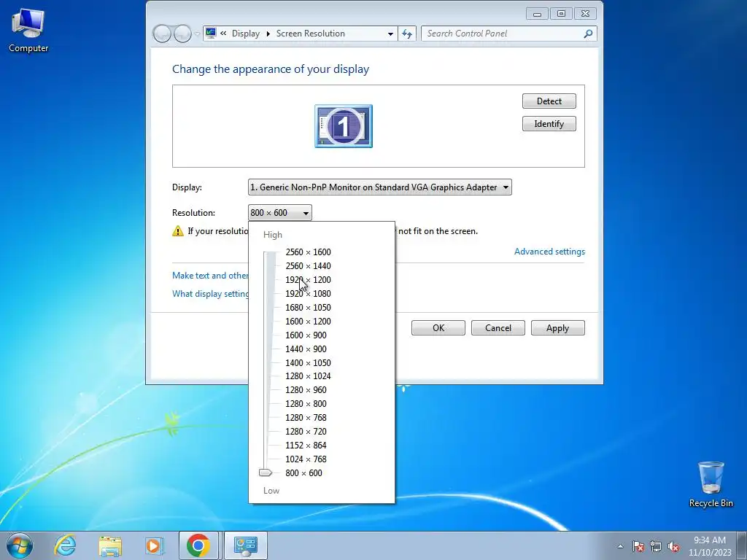This screenshot has width=747, height=560.
Task: Click the search magnifier icon
Action: pos(589,34)
